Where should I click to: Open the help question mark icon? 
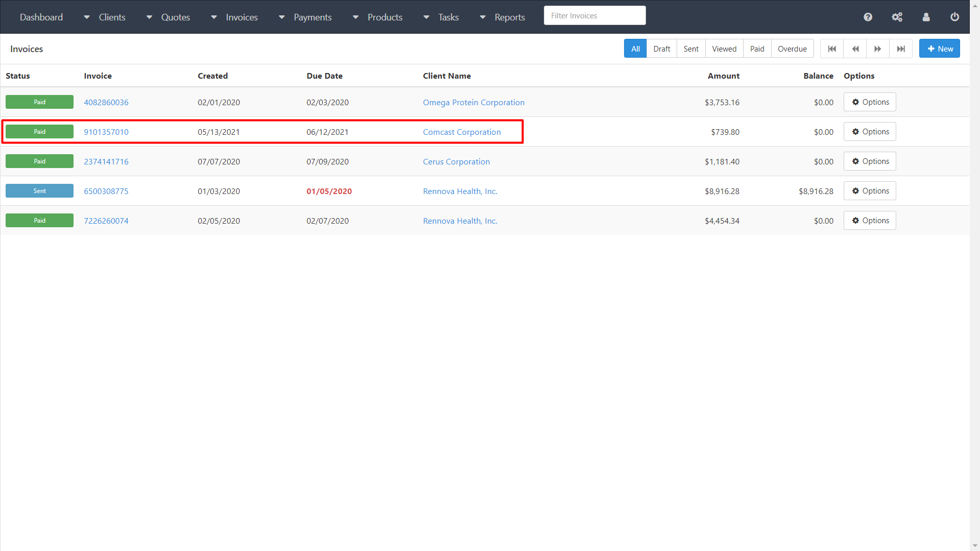tap(868, 17)
